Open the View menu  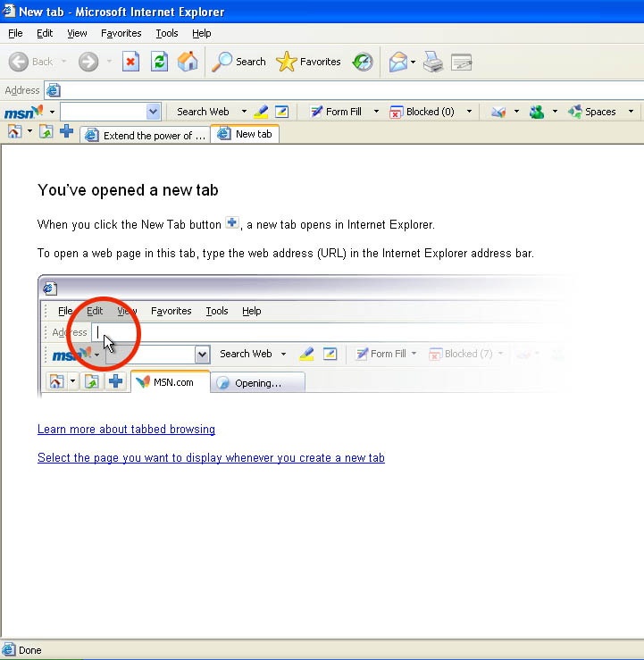(77, 33)
